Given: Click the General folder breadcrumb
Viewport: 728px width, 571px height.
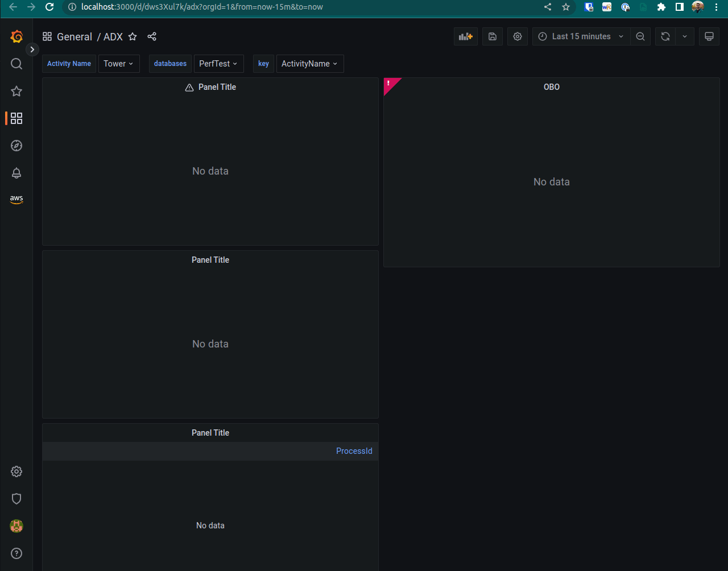Looking at the screenshot, I should coord(75,36).
